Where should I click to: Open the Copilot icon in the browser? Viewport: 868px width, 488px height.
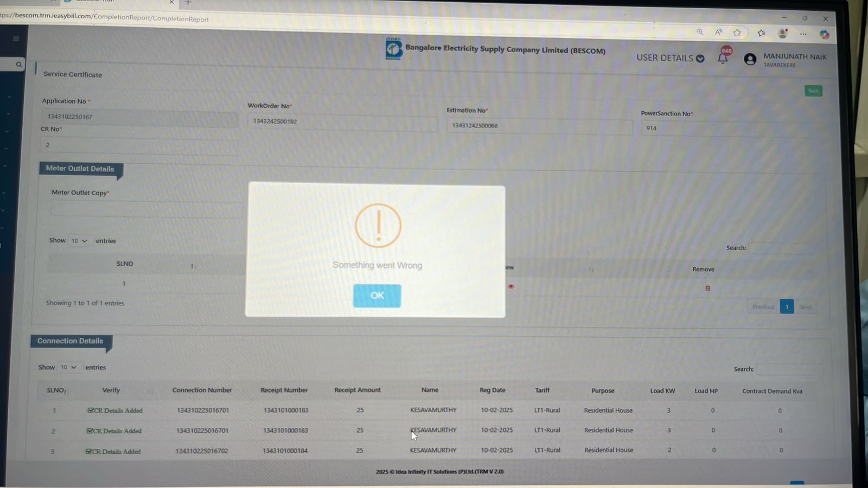(824, 35)
